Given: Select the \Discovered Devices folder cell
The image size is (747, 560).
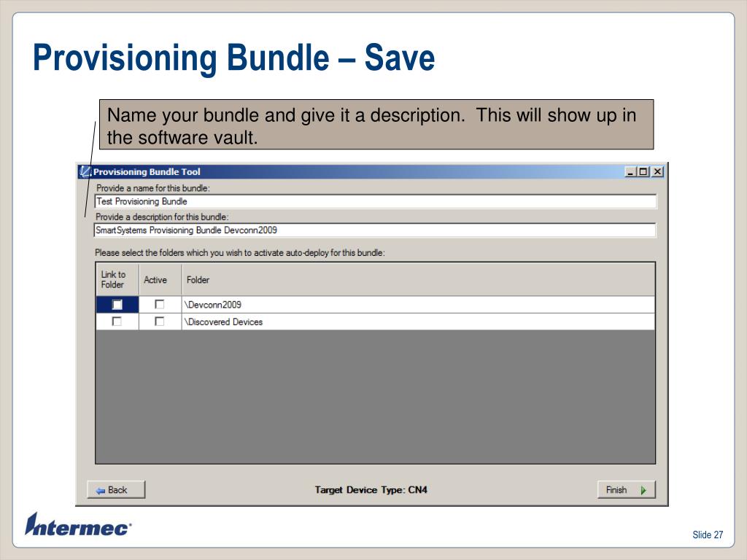Looking at the screenshot, I should pos(418,322).
